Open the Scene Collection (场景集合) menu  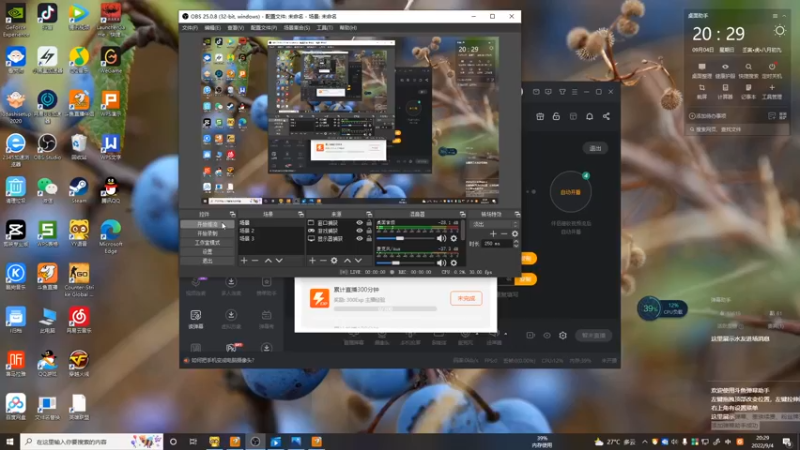[296, 28]
